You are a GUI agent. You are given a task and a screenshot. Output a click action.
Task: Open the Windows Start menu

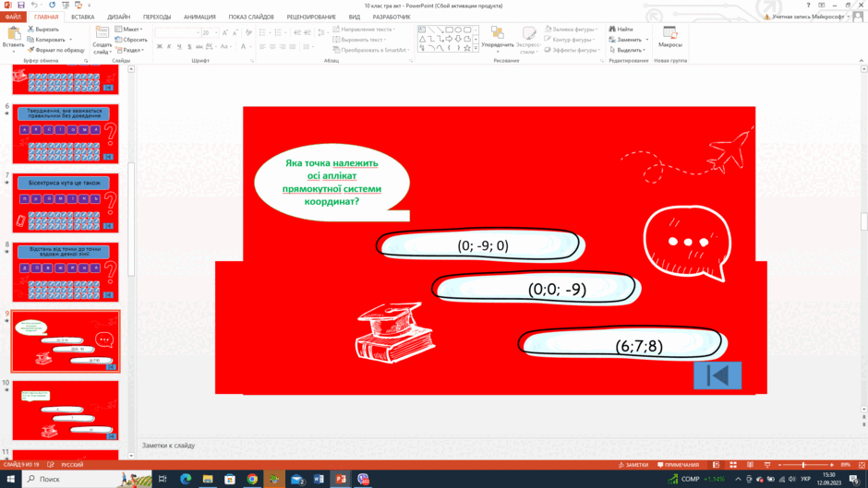(x=10, y=479)
